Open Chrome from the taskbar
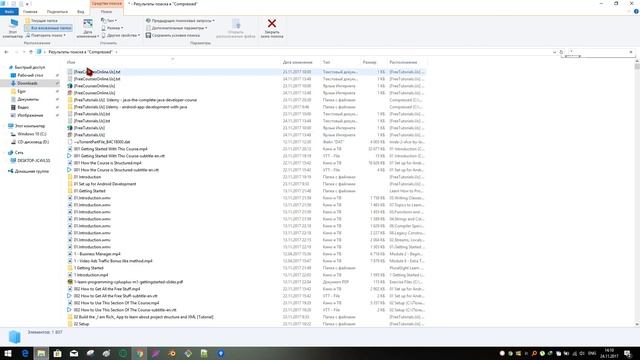 click(140, 353)
